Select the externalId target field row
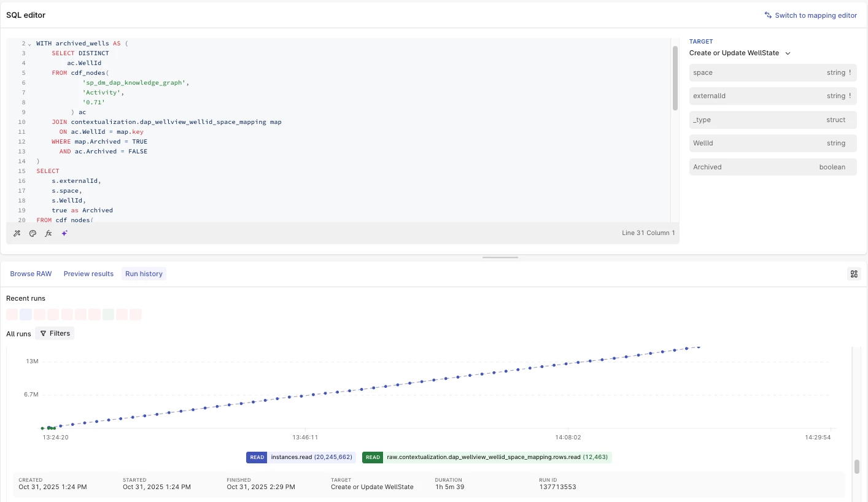 click(773, 96)
